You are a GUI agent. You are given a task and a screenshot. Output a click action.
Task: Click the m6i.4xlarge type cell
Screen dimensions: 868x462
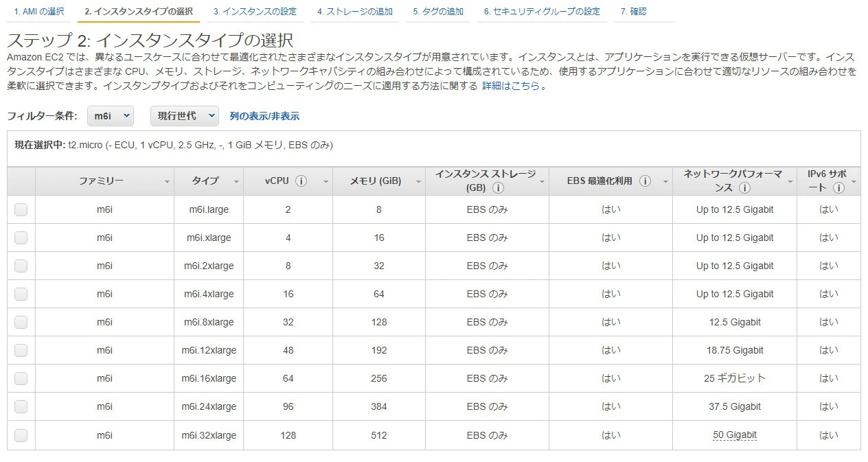[209, 294]
